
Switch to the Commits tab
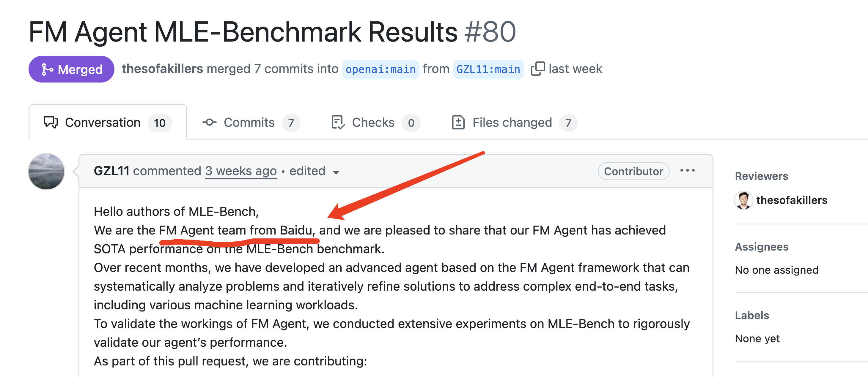pos(249,122)
